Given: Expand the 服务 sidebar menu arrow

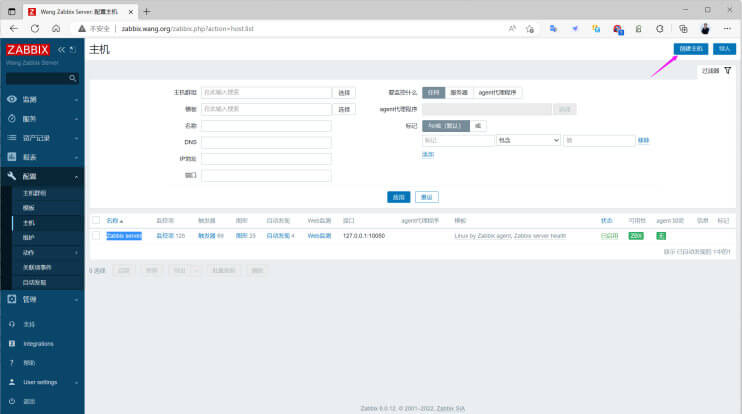Looking at the screenshot, I should pyautogui.click(x=76, y=119).
